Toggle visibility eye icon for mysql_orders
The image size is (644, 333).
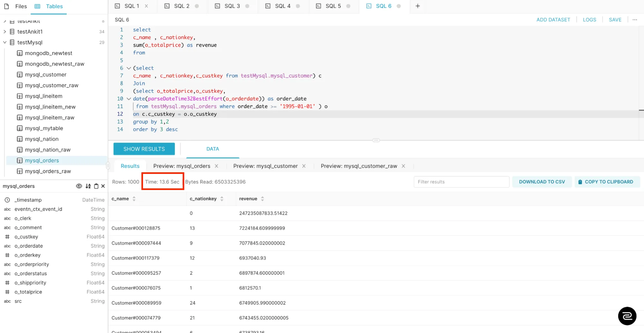(79, 186)
